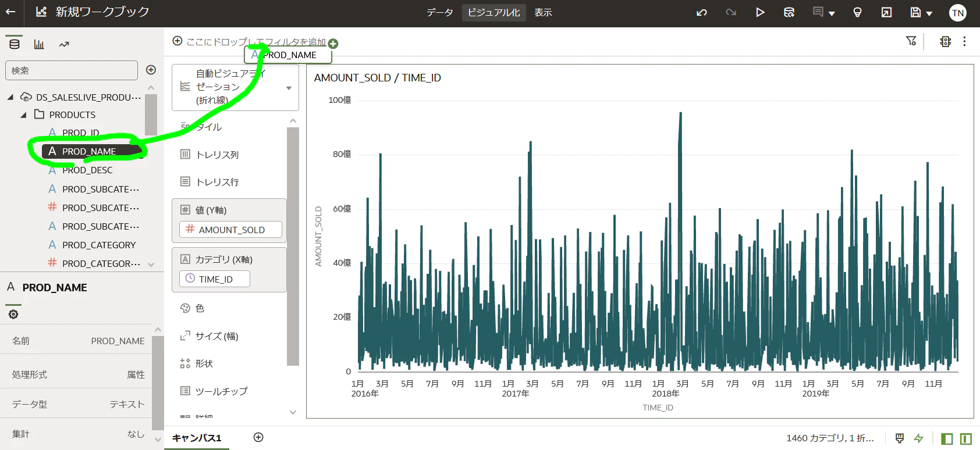Switch to the Visualizations bar chart pane
The width and height of the screenshot is (980, 450).
click(39, 44)
